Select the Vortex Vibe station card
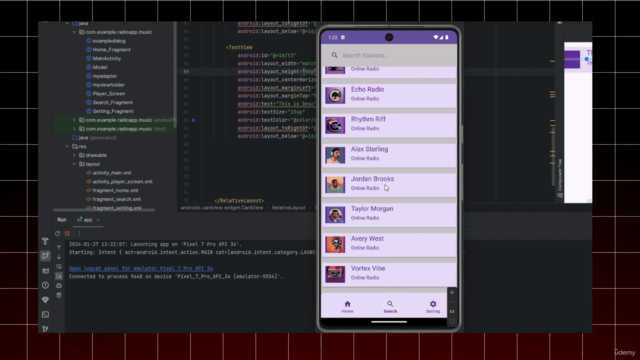Viewport: 640px width, 360px height. coord(389,274)
